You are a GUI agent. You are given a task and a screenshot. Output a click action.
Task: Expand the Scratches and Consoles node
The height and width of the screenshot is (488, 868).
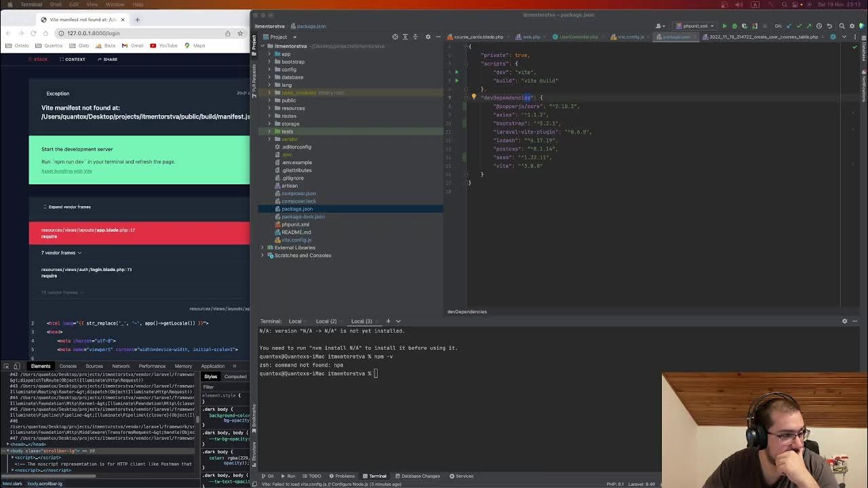(262, 256)
